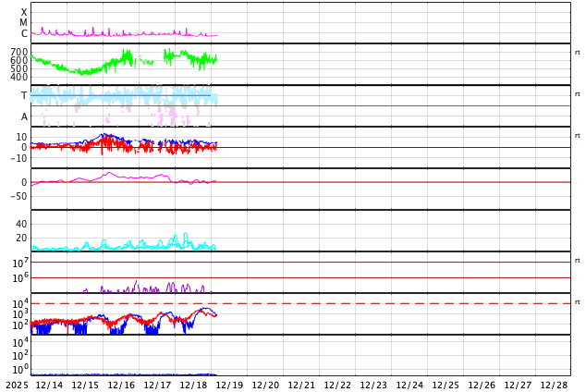Click the small marker right of green plot
This screenshot has height=392, width=586.
[577, 53]
